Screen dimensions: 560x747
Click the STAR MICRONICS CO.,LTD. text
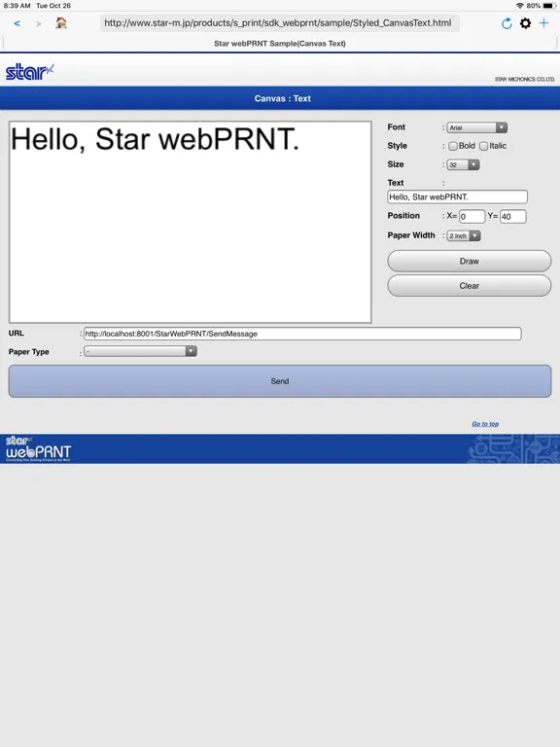(524, 79)
